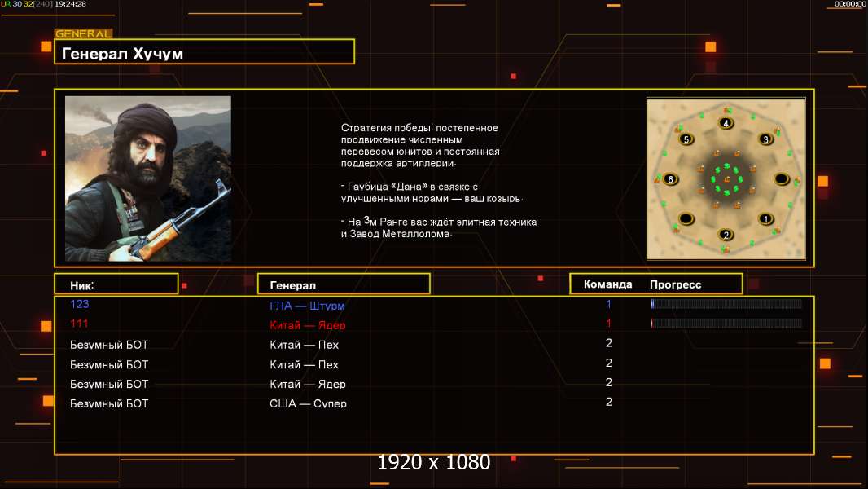Select start position 5 marker on map
This screenshot has height=489, width=868.
coord(686,139)
